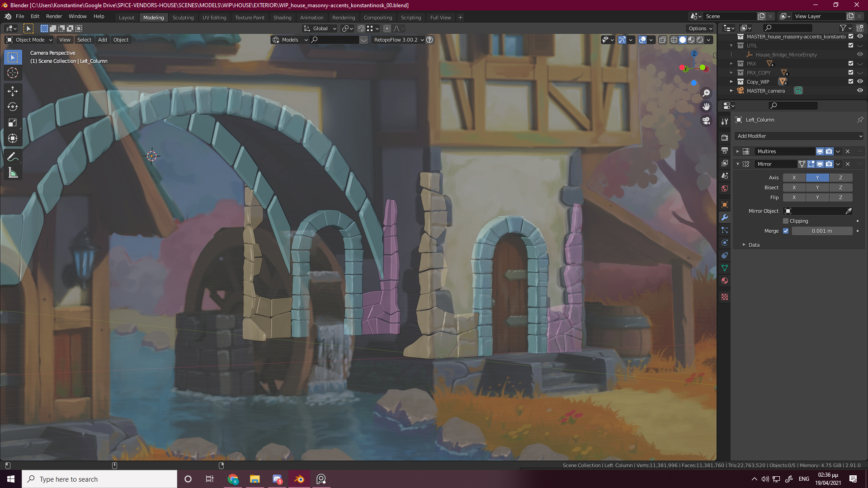Expand the Multires modifier panel
This screenshot has width=868, height=488.
click(x=738, y=151)
